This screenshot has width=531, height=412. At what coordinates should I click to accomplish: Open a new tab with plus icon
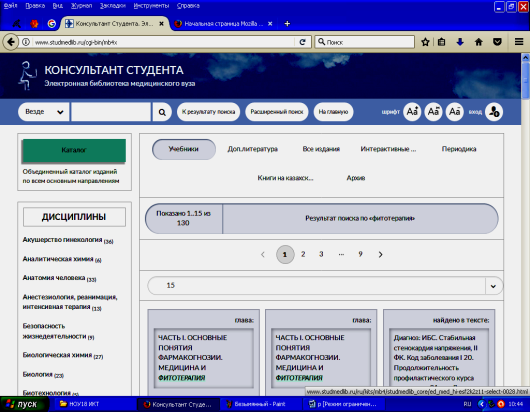coord(287,24)
